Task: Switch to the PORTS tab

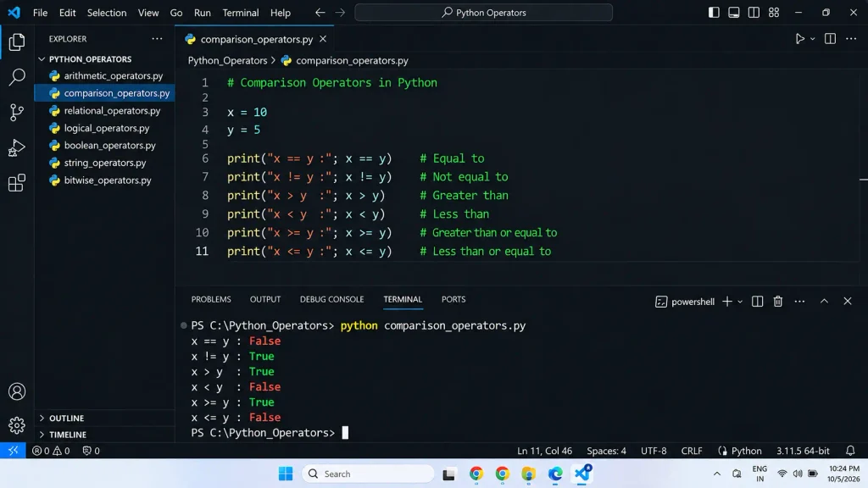Action: coord(453,299)
